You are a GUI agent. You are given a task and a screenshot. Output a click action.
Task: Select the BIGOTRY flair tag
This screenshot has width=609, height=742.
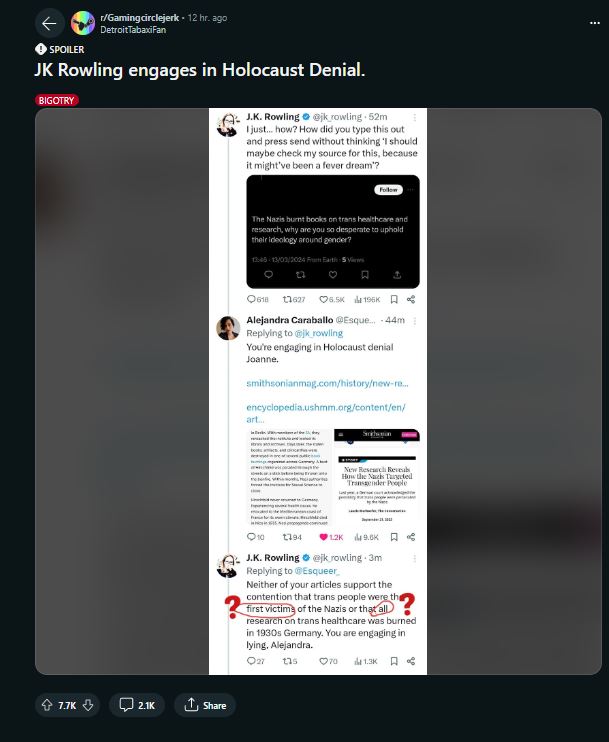tap(56, 100)
